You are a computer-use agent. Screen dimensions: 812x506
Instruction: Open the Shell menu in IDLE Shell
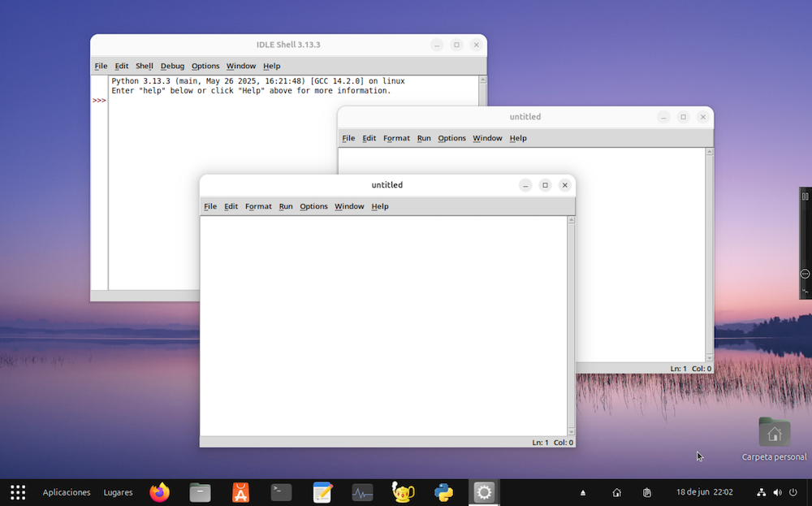pos(145,66)
